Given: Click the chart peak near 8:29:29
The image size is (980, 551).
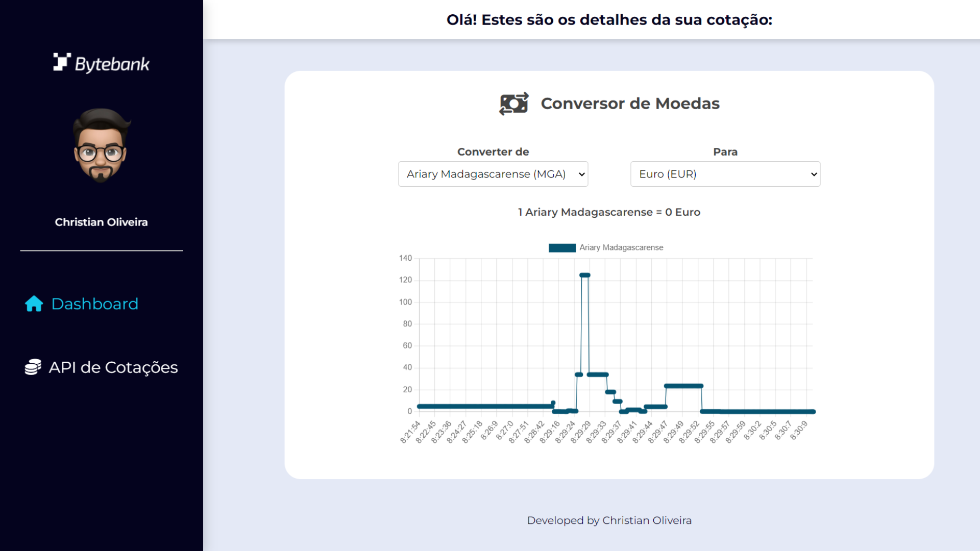Looking at the screenshot, I should (585, 274).
